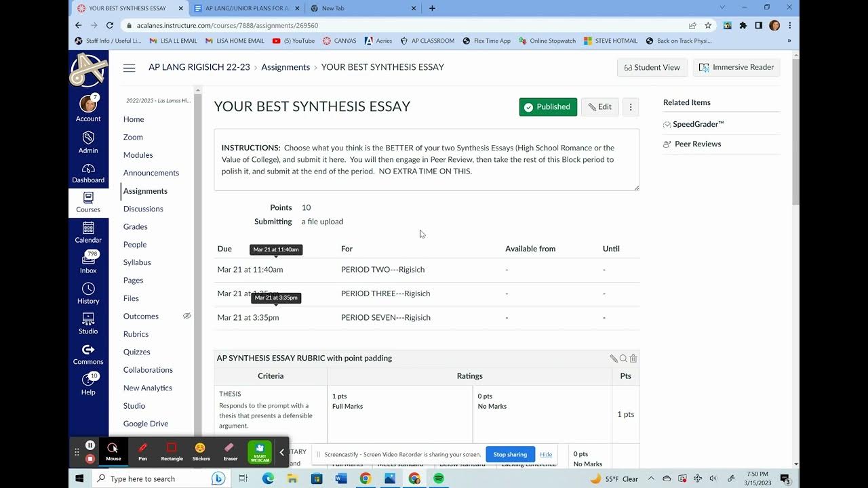Click Stop sharing in Screencastify bar
This screenshot has height=488, width=868.
click(x=510, y=454)
